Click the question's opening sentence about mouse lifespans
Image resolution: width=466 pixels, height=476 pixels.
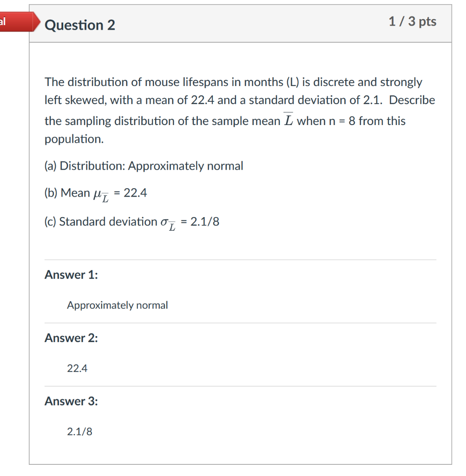[233, 82]
